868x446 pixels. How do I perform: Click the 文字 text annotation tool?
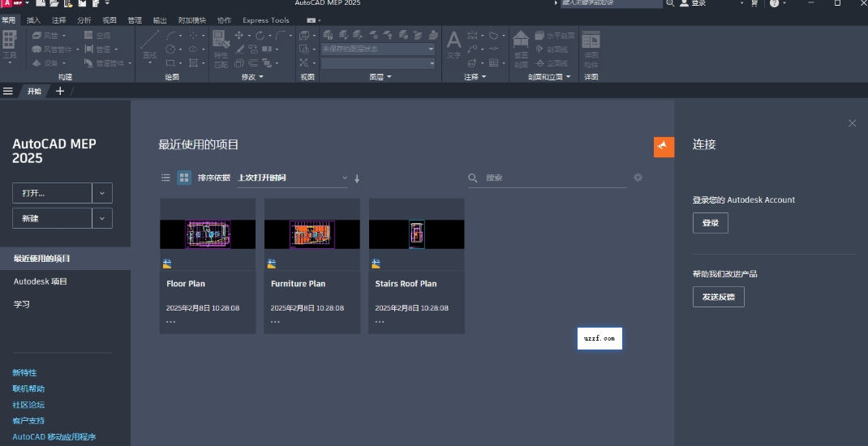click(453, 45)
